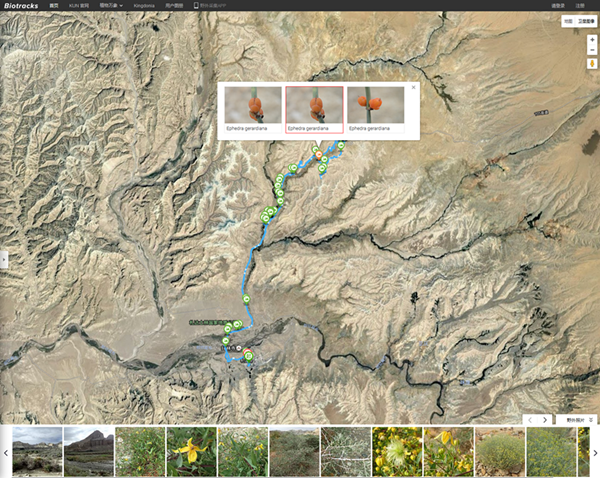Select the yellow flower close-up thumbnail
Viewport: 600px width, 478px height.
pyautogui.click(x=191, y=452)
